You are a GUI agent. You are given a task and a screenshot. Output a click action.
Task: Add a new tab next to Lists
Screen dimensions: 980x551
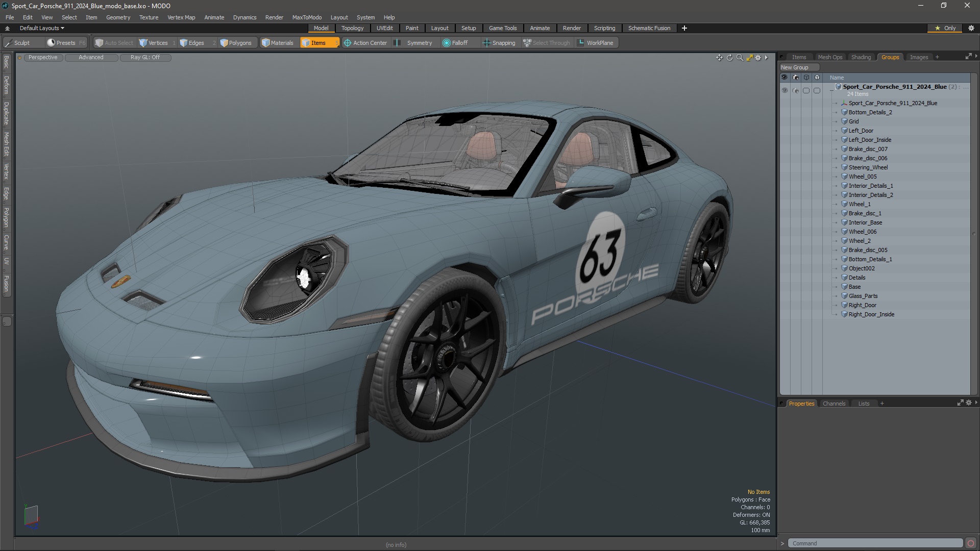[882, 404]
